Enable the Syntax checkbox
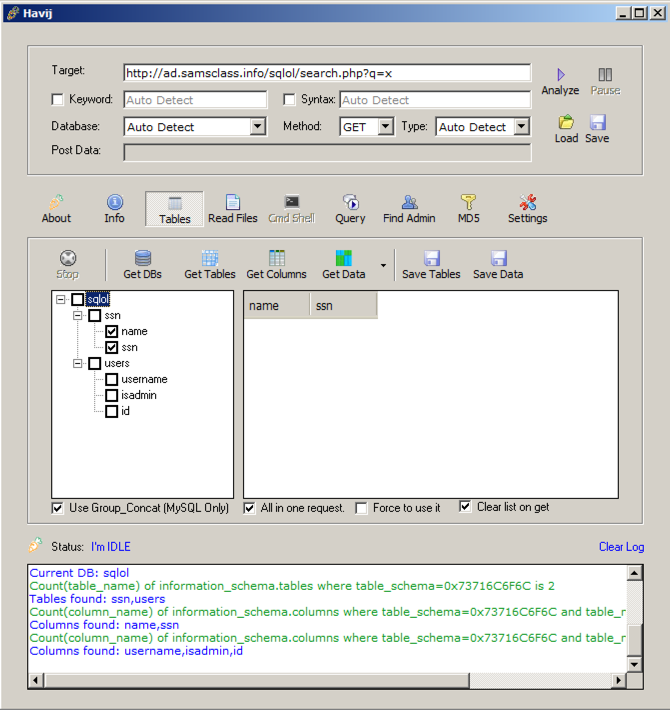The image size is (670, 710). pos(289,100)
